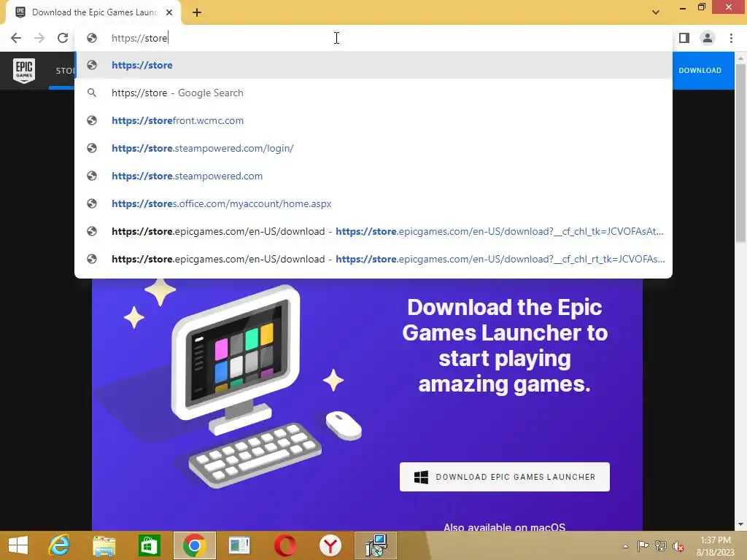The width and height of the screenshot is (747, 560).
Task: Select the store.steampowered.com suggestion
Action: coord(373,176)
